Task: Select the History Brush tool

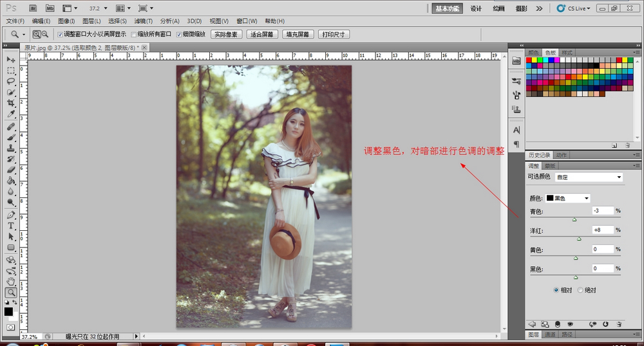Action: (10, 159)
